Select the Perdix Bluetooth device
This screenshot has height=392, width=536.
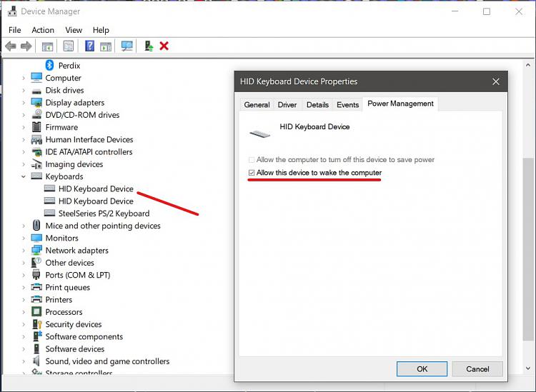tap(69, 66)
